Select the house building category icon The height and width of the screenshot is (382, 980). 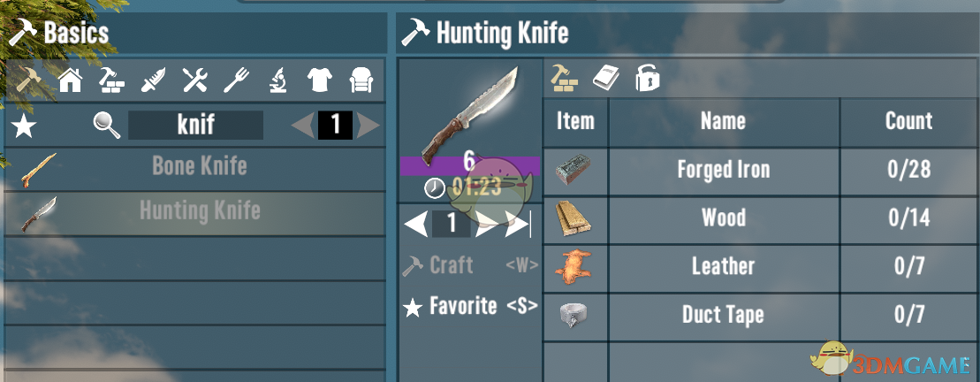click(70, 80)
